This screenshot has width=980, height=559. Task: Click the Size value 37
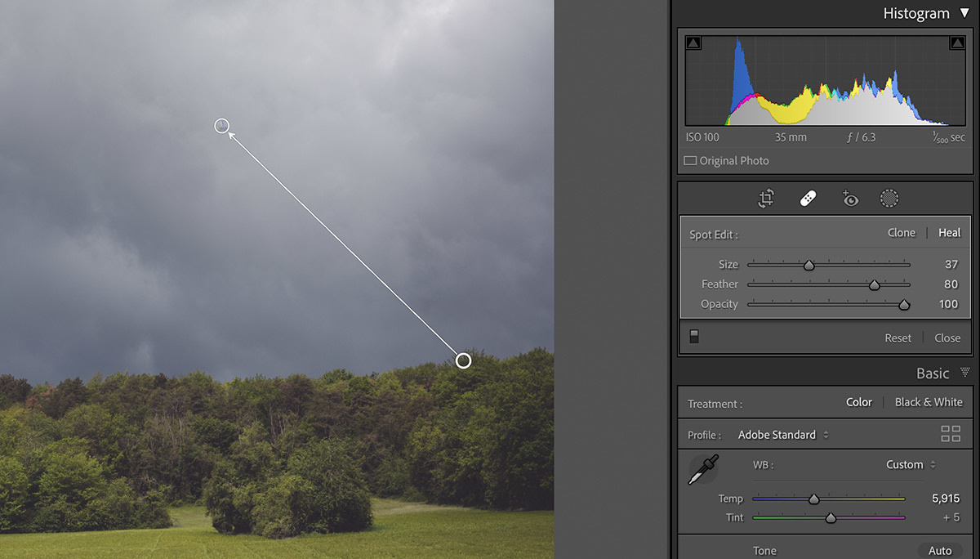951,265
